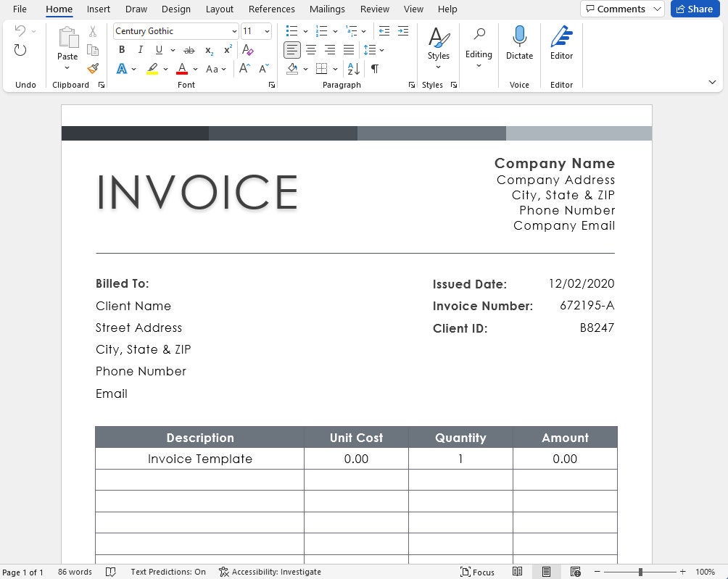Open the font name dropdown
This screenshot has height=579, width=728.
pyautogui.click(x=234, y=31)
